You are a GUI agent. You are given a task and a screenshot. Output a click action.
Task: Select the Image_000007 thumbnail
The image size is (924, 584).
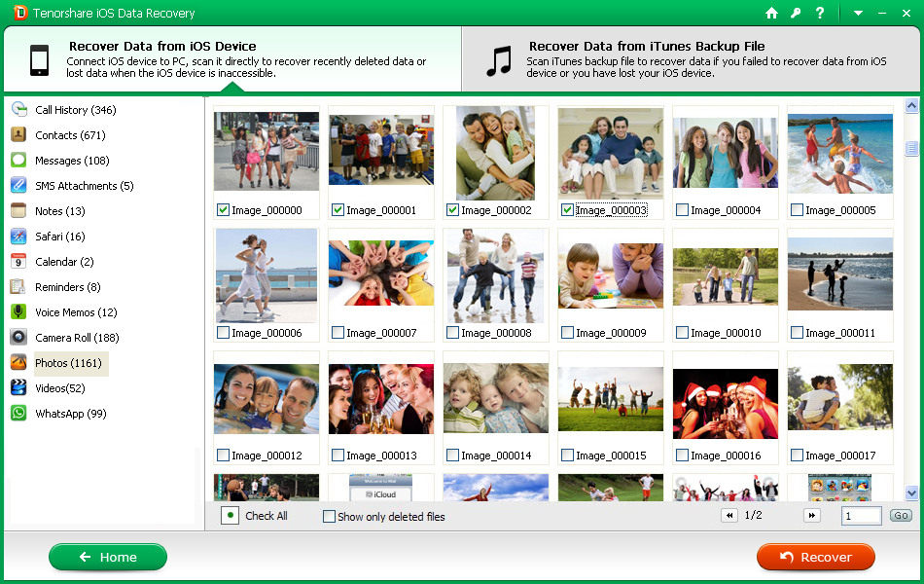tap(381, 273)
